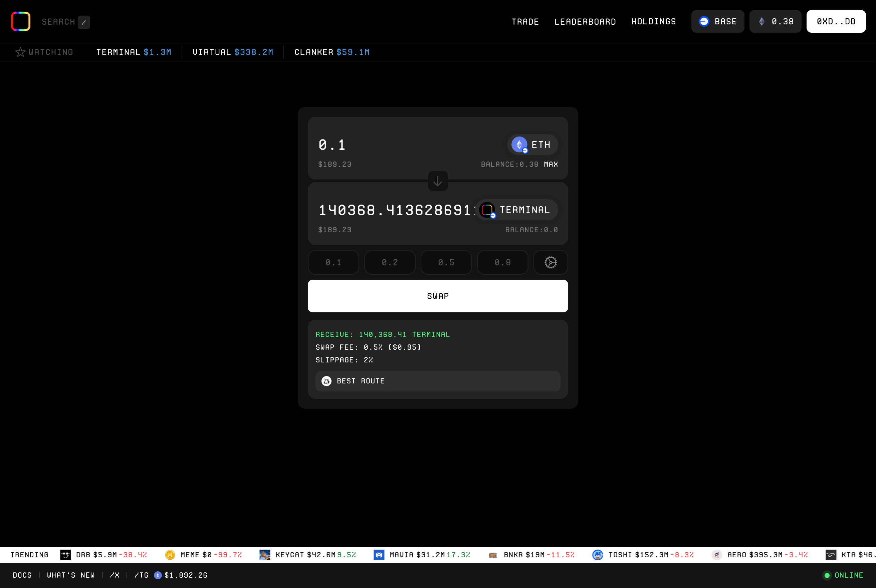This screenshot has width=876, height=588.
Task: Open wallet menu 0XD..DD
Action: click(x=836, y=21)
